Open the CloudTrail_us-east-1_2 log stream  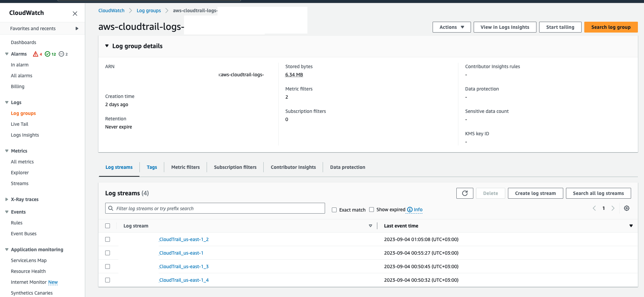184,239
